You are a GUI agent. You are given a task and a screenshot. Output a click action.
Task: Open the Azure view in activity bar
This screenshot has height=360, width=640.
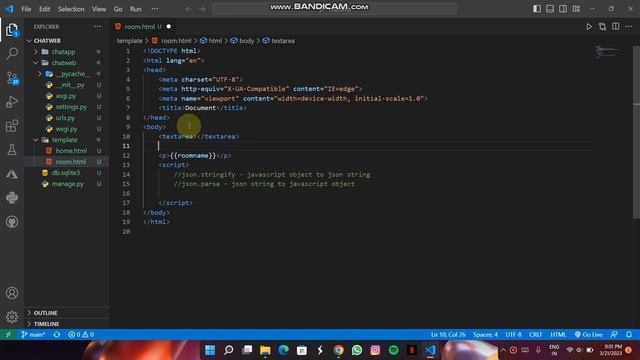pos(12,174)
